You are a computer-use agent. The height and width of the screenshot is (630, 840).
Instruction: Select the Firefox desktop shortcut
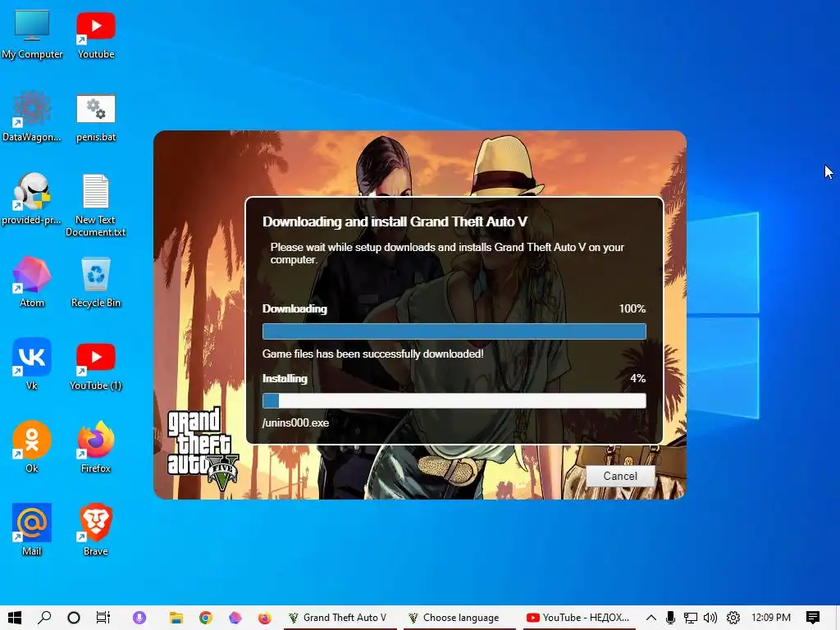(x=96, y=448)
